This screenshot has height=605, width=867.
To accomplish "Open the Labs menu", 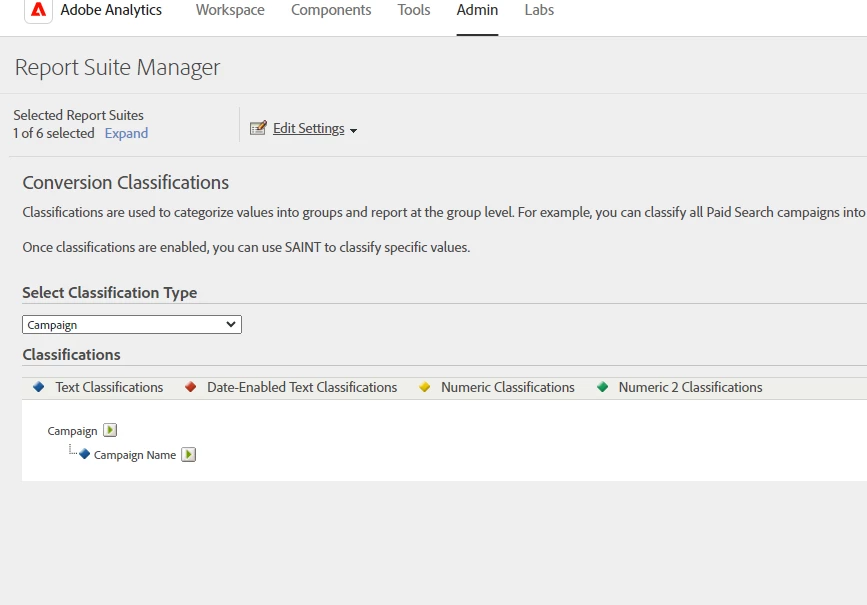I will point(539,10).
